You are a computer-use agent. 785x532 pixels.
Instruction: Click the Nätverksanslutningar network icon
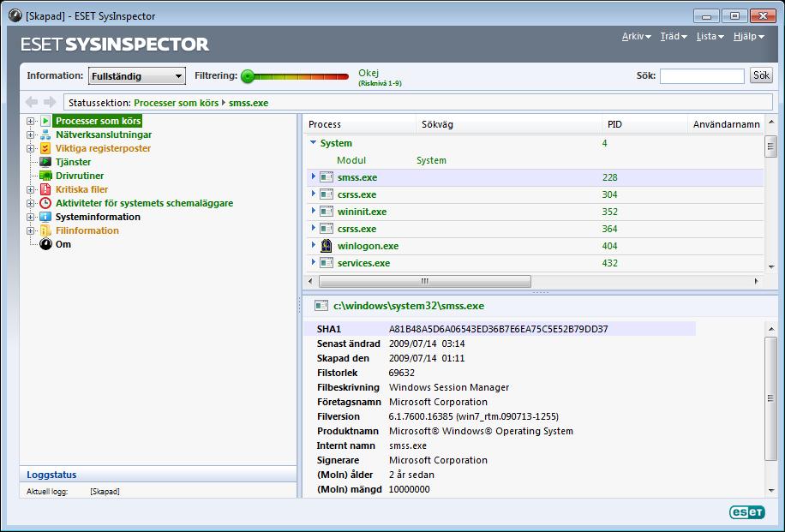coord(45,134)
